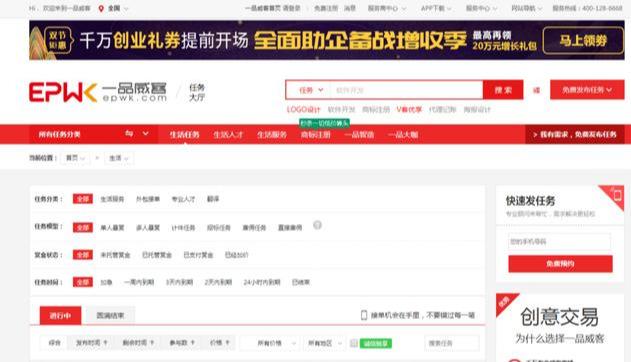Select 生活任务 navigation tab
Viewport: 631px width, 362px height.
pos(184,134)
